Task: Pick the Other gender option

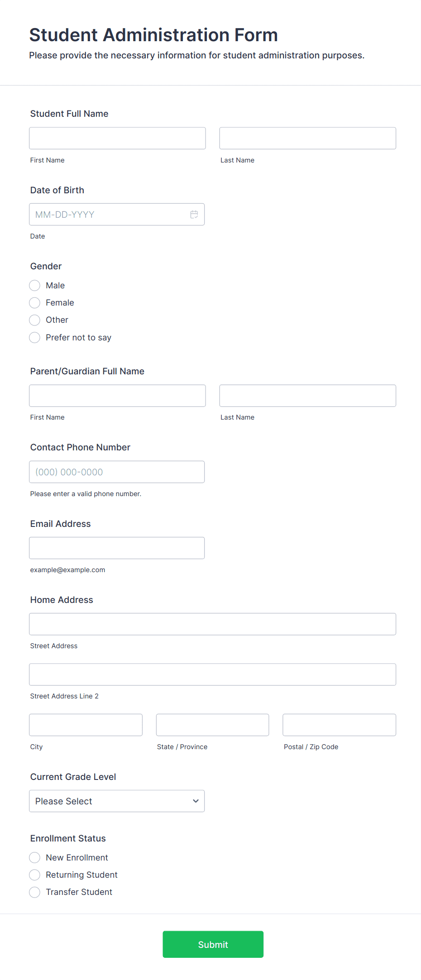Action: tap(34, 320)
